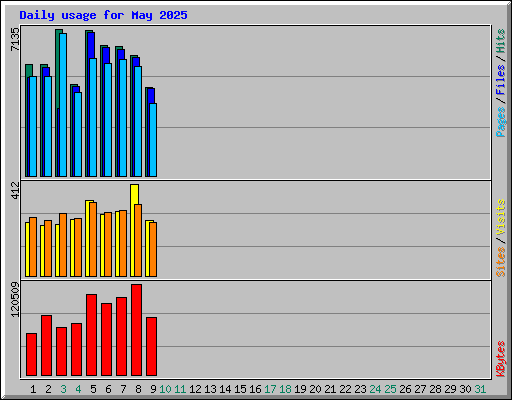
Task: Click day 23 on the x-axis
Action: click(x=360, y=389)
